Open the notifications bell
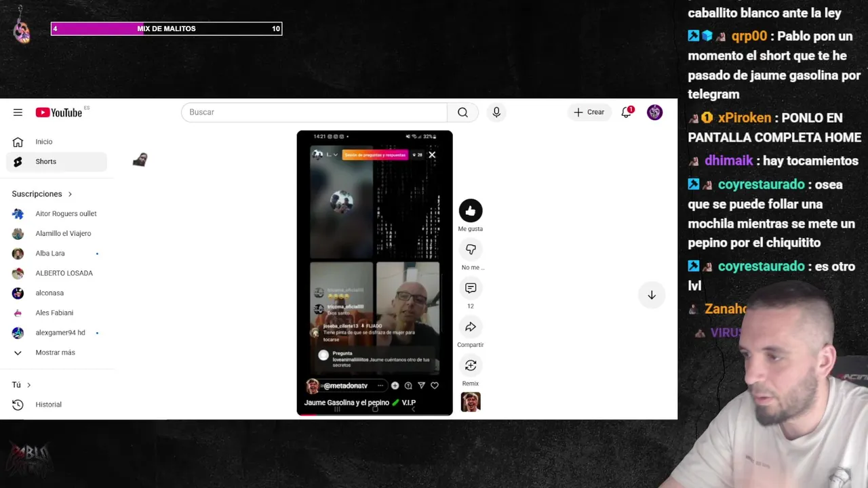Viewport: 868px width, 488px height. click(x=627, y=113)
